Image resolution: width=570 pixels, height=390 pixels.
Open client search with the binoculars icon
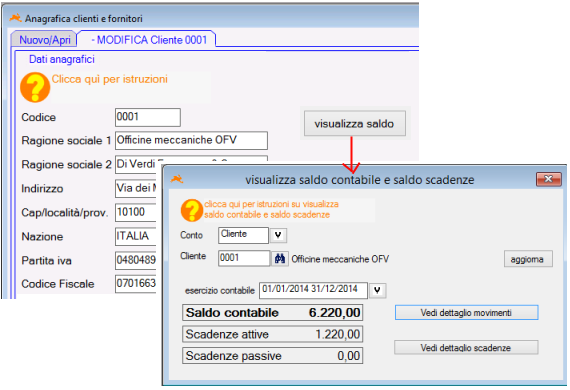(280, 258)
